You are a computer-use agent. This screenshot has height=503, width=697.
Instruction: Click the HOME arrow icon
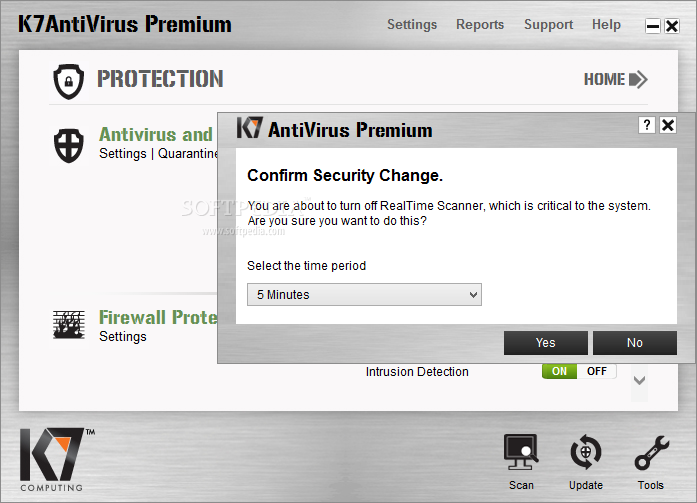[638, 80]
